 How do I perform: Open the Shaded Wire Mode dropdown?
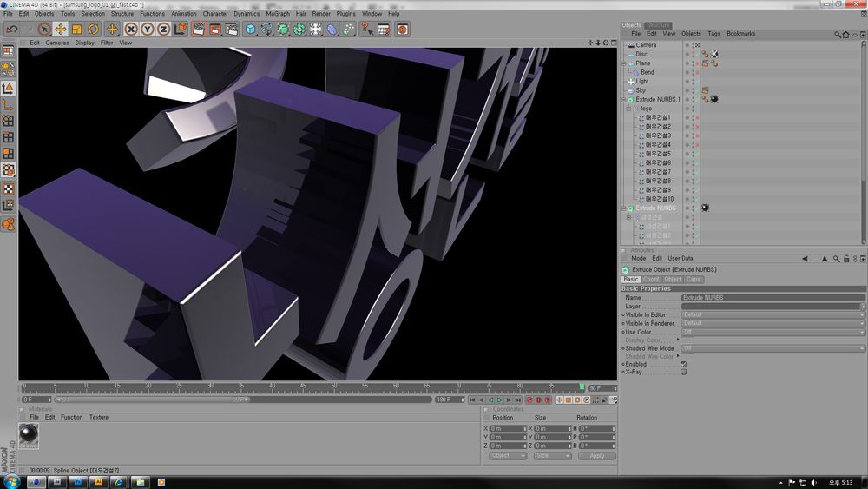pos(773,348)
